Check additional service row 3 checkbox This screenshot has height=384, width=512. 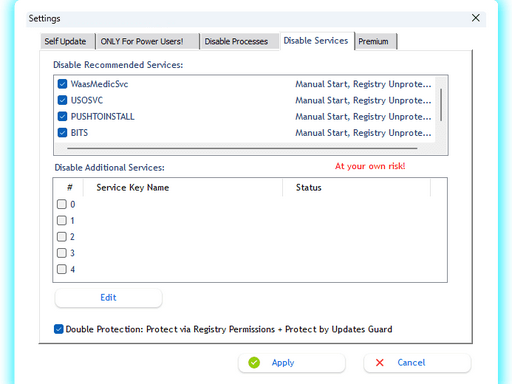click(62, 253)
